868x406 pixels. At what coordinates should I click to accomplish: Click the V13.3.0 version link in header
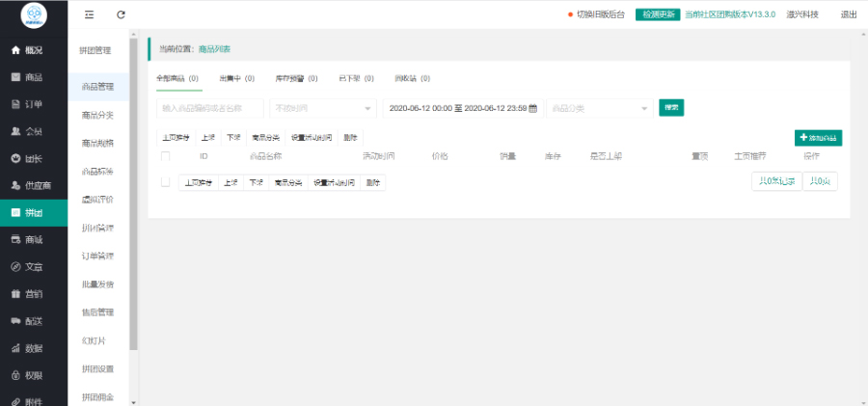coord(730,15)
